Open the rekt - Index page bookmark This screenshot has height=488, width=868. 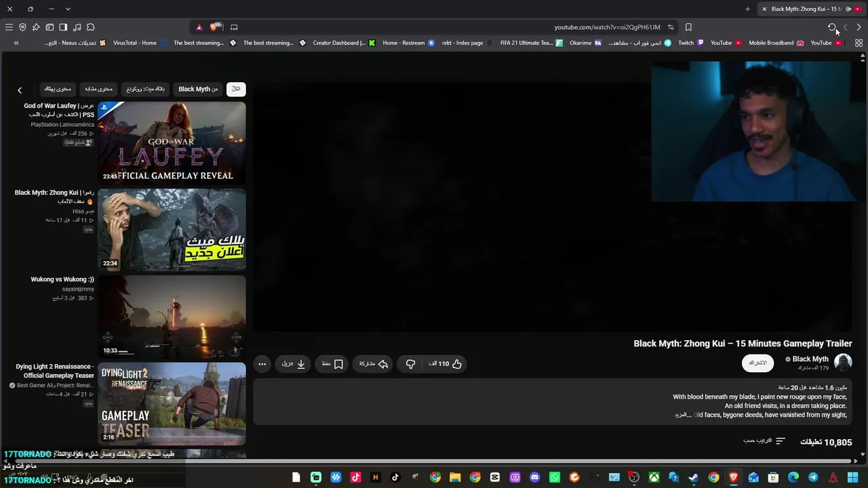click(x=467, y=43)
